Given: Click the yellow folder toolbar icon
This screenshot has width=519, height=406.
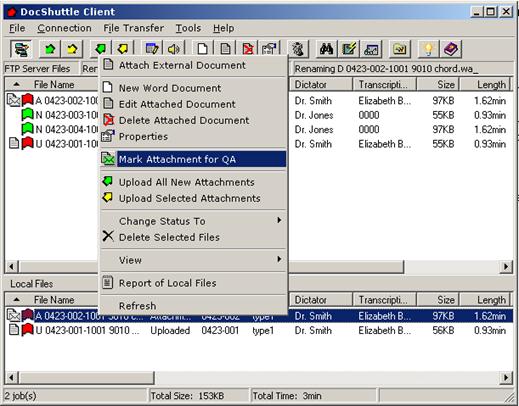Looking at the screenshot, I should click(400, 49).
